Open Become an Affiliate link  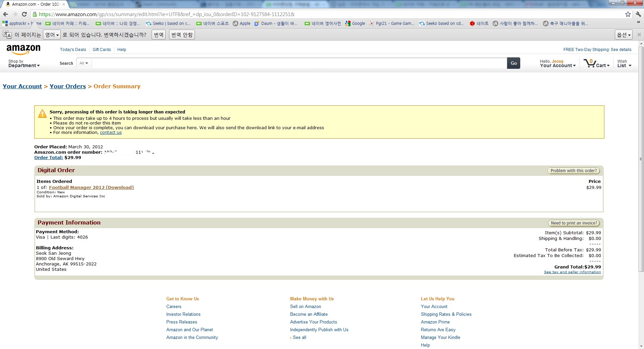(x=309, y=314)
